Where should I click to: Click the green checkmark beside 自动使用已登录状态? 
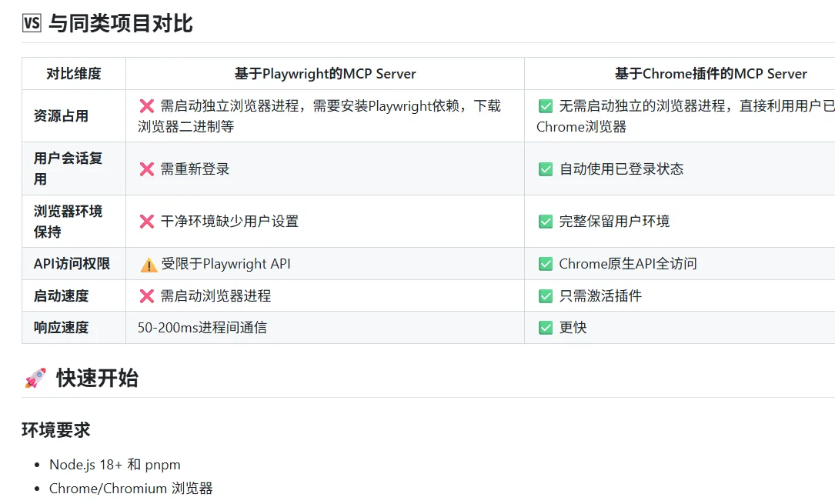[x=544, y=169]
